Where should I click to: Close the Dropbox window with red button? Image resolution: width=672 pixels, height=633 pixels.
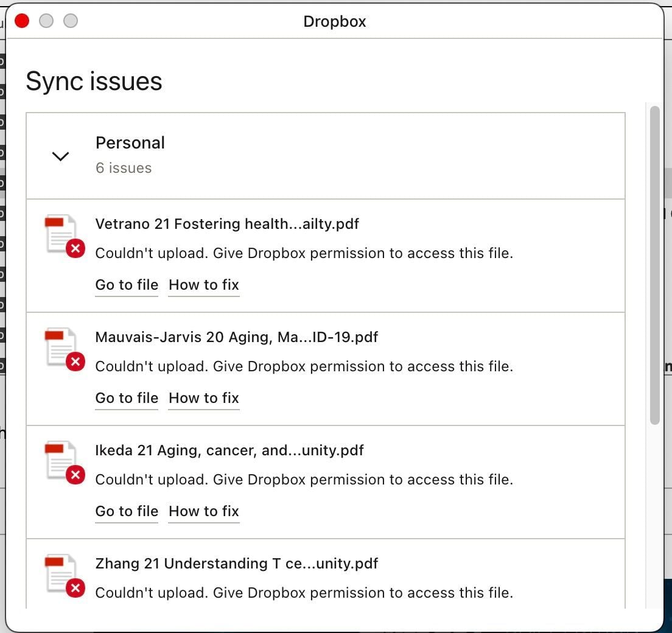tap(22, 21)
